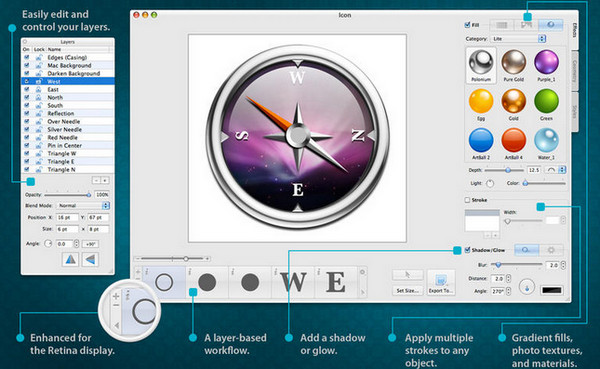Select the West layer row
600x369 pixels.
68,81
